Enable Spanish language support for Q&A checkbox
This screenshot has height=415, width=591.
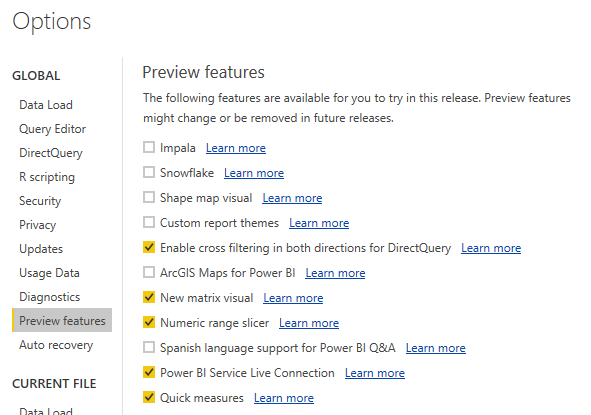click(149, 347)
